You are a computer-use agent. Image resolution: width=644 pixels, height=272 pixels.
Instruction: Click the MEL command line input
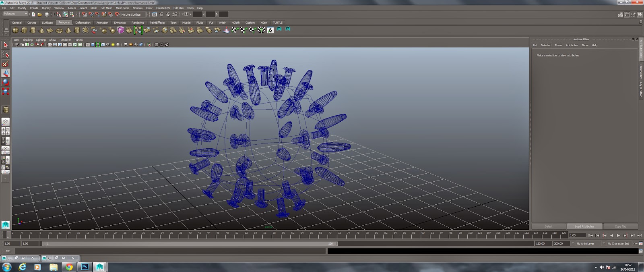[x=170, y=251]
